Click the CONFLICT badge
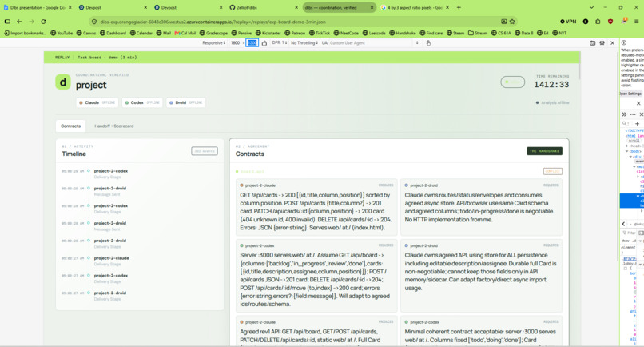Viewport: 644px width, 347px height. [552, 171]
